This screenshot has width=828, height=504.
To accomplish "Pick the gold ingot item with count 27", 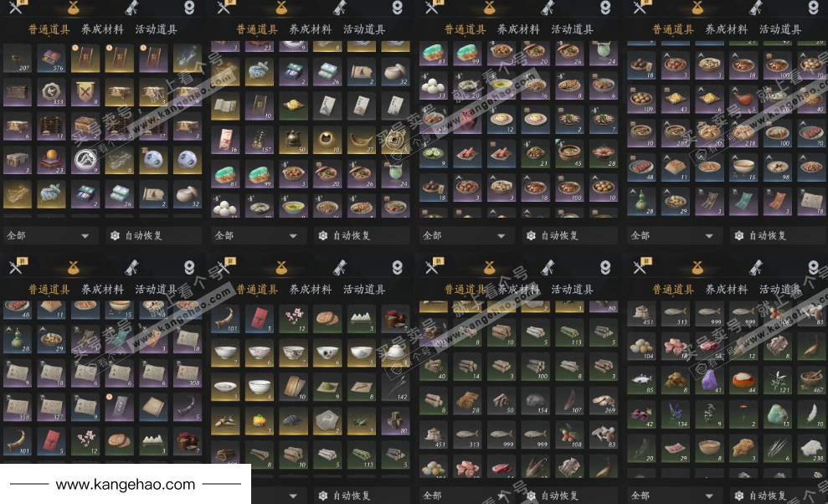I will 361,140.
